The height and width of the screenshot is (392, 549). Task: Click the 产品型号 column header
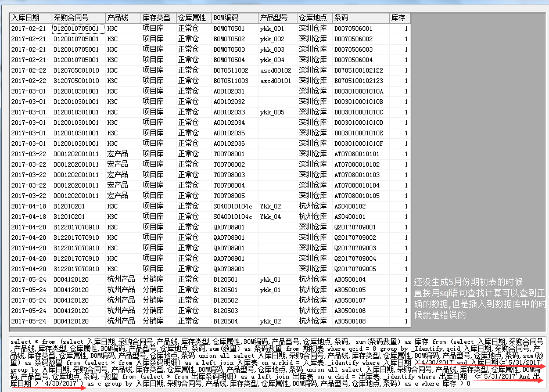click(278, 18)
